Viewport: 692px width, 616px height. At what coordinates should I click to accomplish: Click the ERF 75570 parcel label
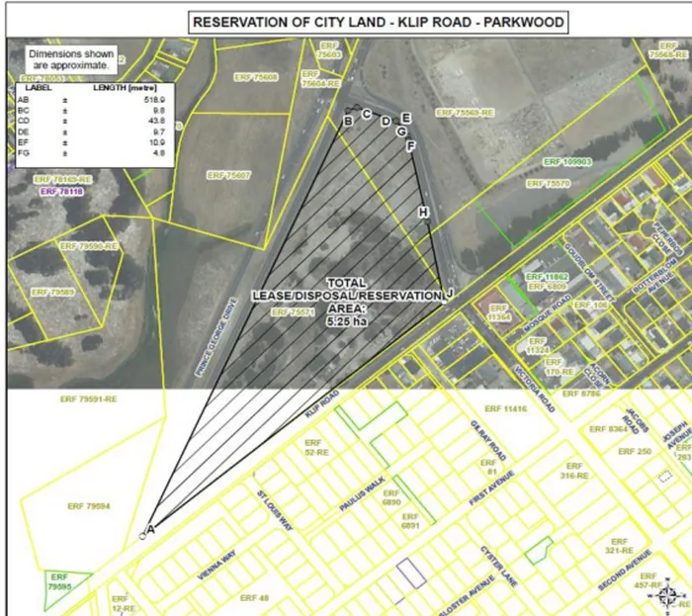coord(548,183)
